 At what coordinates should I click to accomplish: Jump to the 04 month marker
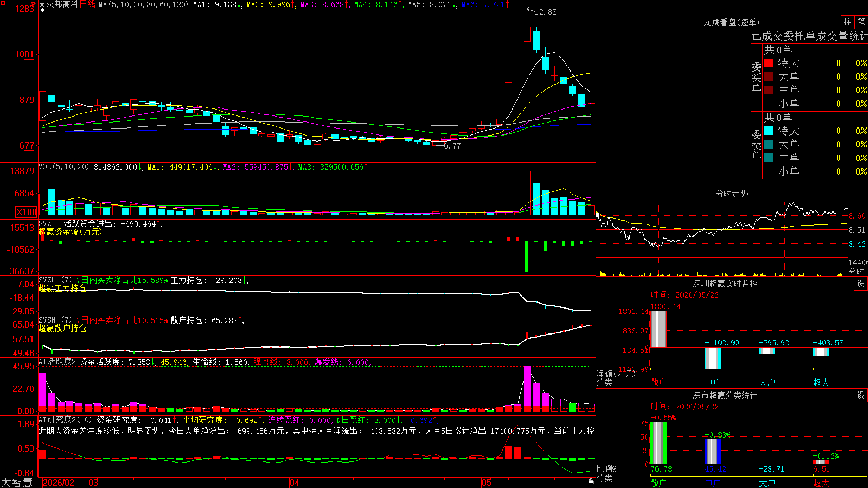[295, 483]
